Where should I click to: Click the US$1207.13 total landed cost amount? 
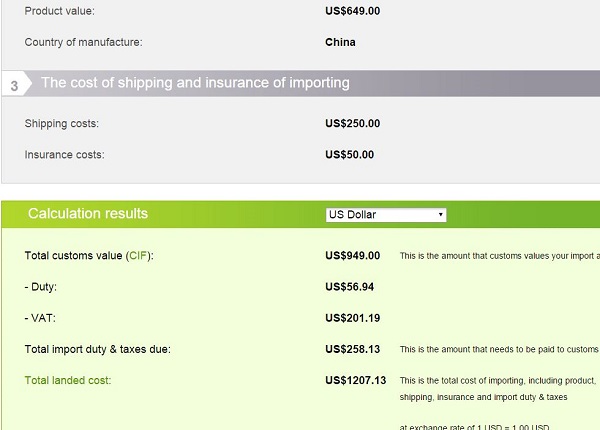[356, 380]
